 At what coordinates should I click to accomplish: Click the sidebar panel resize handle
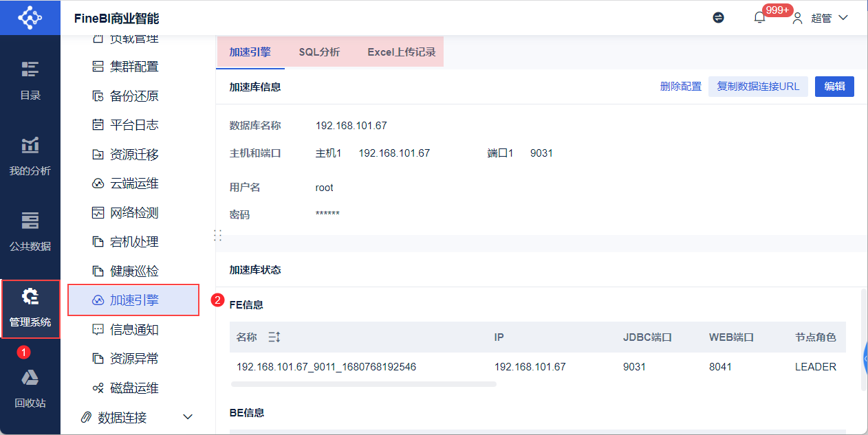tap(217, 235)
